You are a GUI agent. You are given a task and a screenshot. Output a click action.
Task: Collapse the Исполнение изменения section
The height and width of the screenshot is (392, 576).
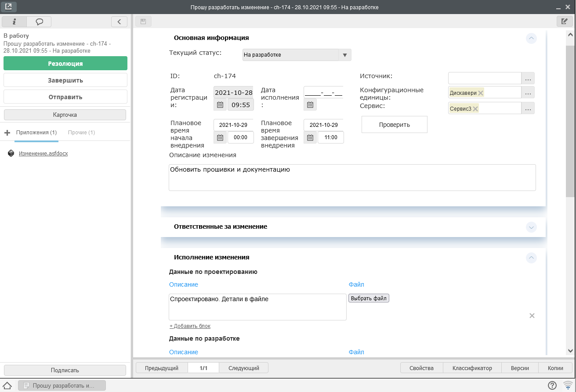pos(531,258)
